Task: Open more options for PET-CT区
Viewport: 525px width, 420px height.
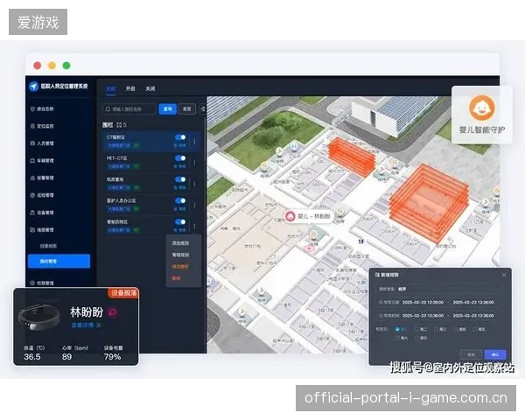Action: tap(194, 163)
